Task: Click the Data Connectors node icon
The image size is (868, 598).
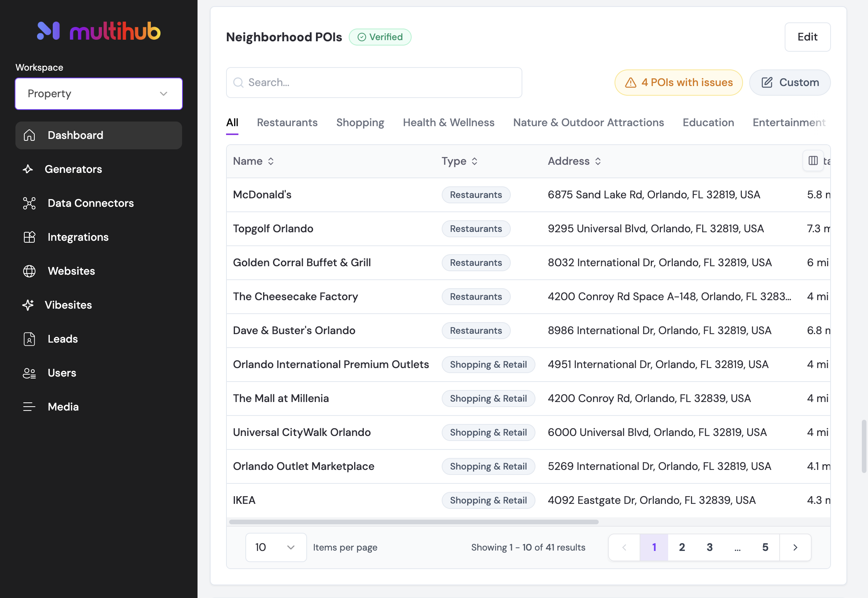Action: (x=29, y=203)
